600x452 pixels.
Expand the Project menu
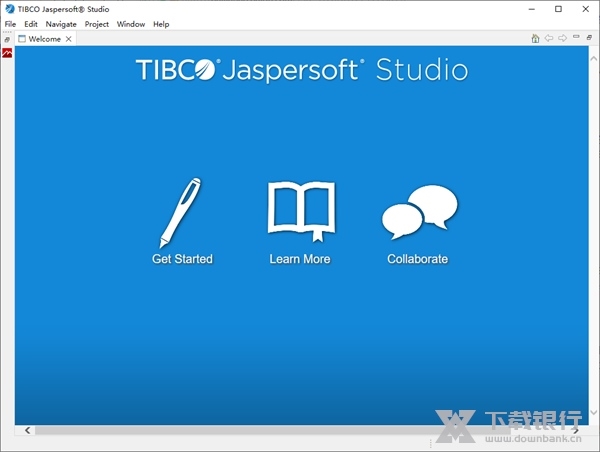[97, 24]
